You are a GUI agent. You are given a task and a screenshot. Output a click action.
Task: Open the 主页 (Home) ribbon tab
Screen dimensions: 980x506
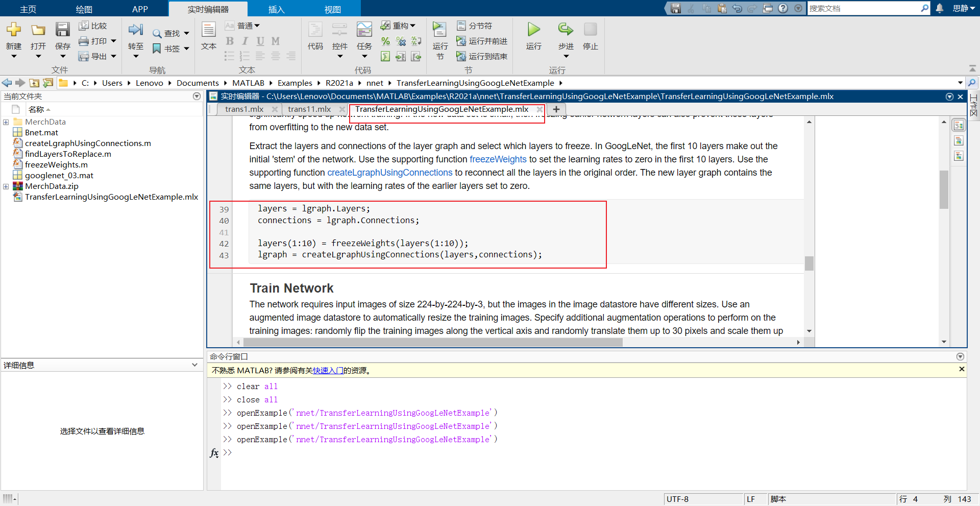coord(28,9)
